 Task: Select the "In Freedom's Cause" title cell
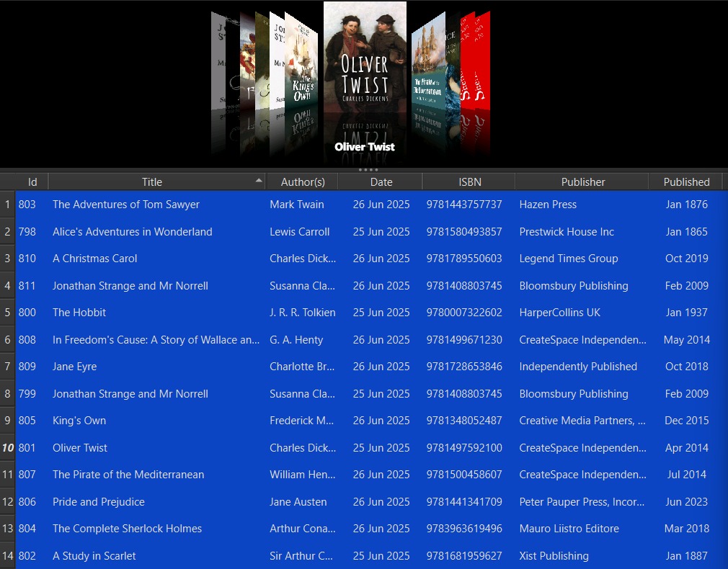pos(156,340)
